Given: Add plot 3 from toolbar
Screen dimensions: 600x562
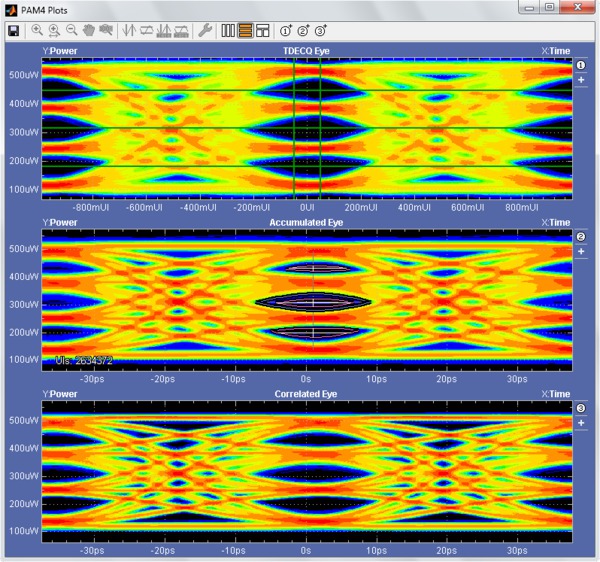Looking at the screenshot, I should [321, 31].
